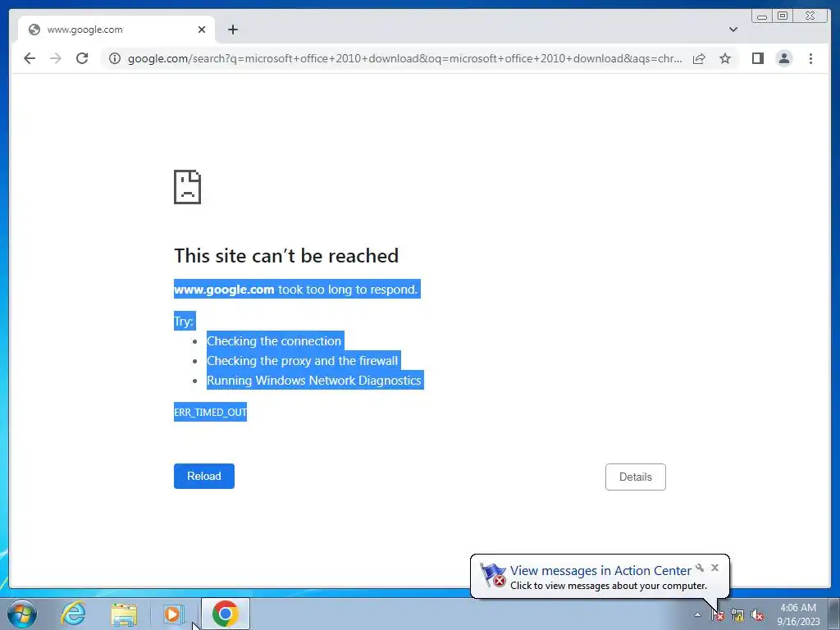This screenshot has width=840, height=630.
Task: Click the wrench icon in notification balloon
Action: click(700, 568)
